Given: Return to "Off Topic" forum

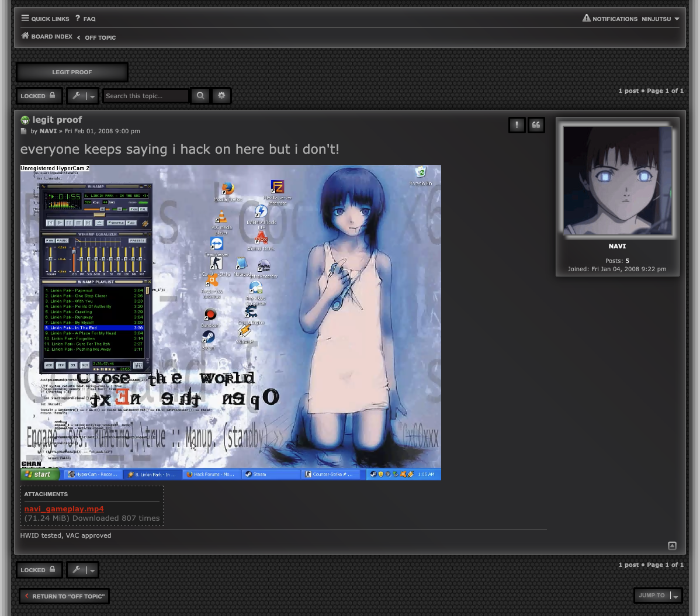Looking at the screenshot, I should (x=64, y=596).
